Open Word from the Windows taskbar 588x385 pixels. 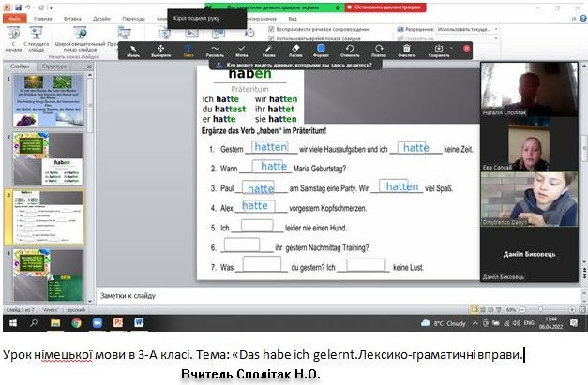139,322
